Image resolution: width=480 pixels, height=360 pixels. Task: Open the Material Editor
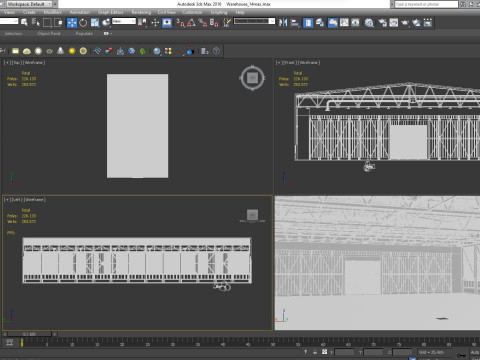[x=369, y=22]
